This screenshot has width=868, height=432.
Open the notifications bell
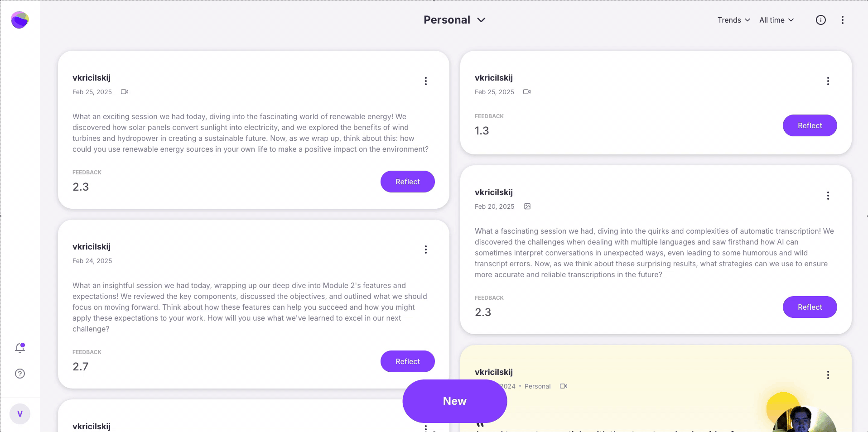[20, 348]
